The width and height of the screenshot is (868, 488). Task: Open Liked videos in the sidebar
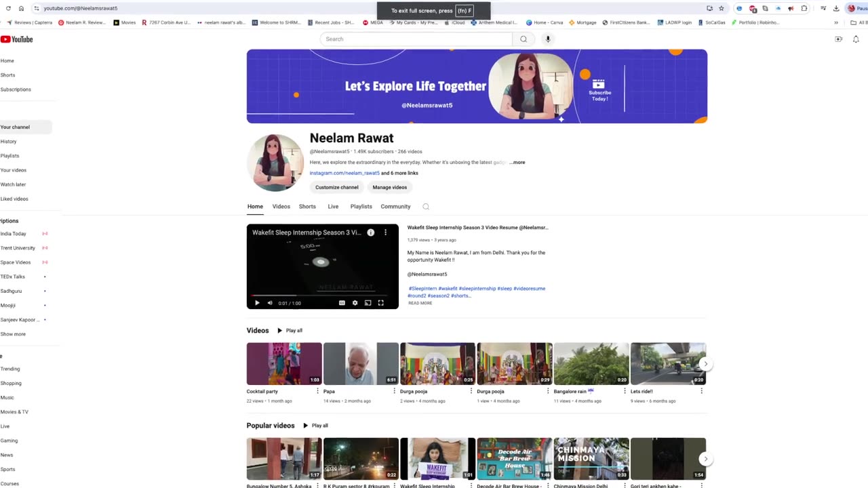click(x=14, y=199)
